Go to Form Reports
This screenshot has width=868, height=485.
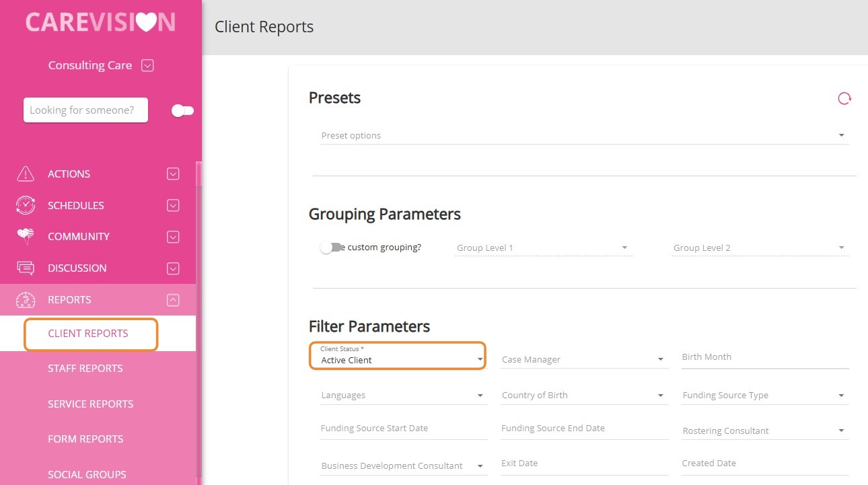coord(85,439)
